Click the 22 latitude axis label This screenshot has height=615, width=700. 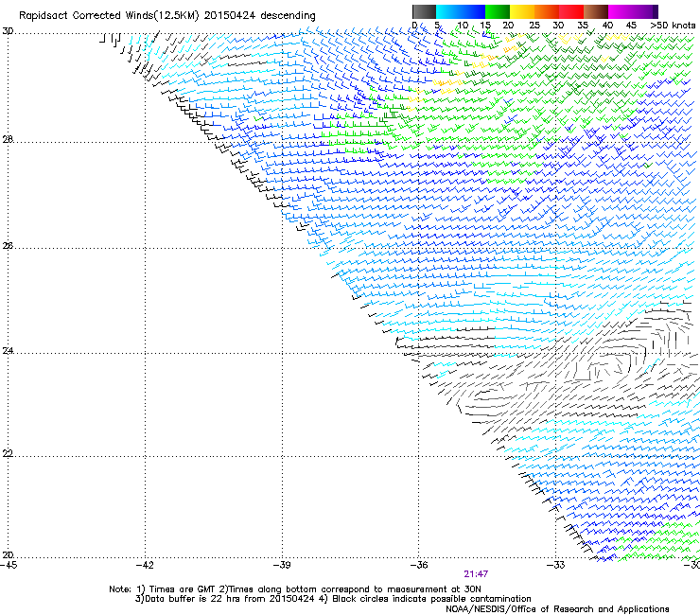tap(8, 454)
